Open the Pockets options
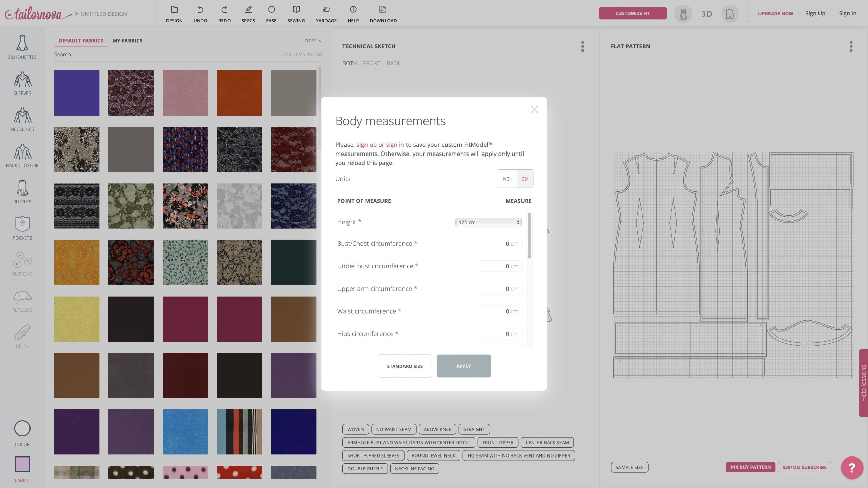 [22, 228]
